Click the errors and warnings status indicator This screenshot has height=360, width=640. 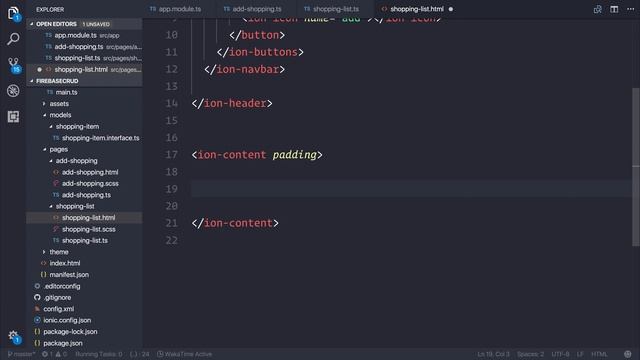click(54, 354)
